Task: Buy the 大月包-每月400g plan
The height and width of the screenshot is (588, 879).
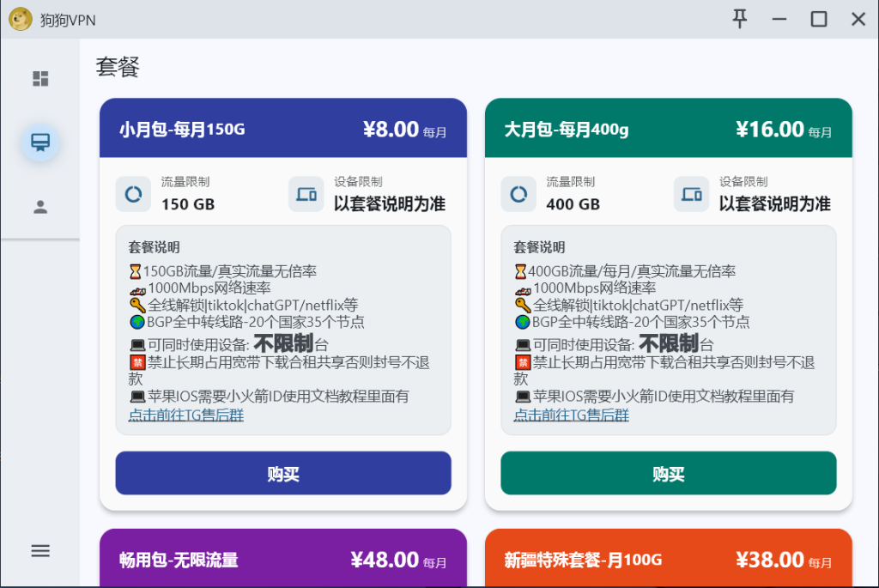Action: tap(668, 473)
